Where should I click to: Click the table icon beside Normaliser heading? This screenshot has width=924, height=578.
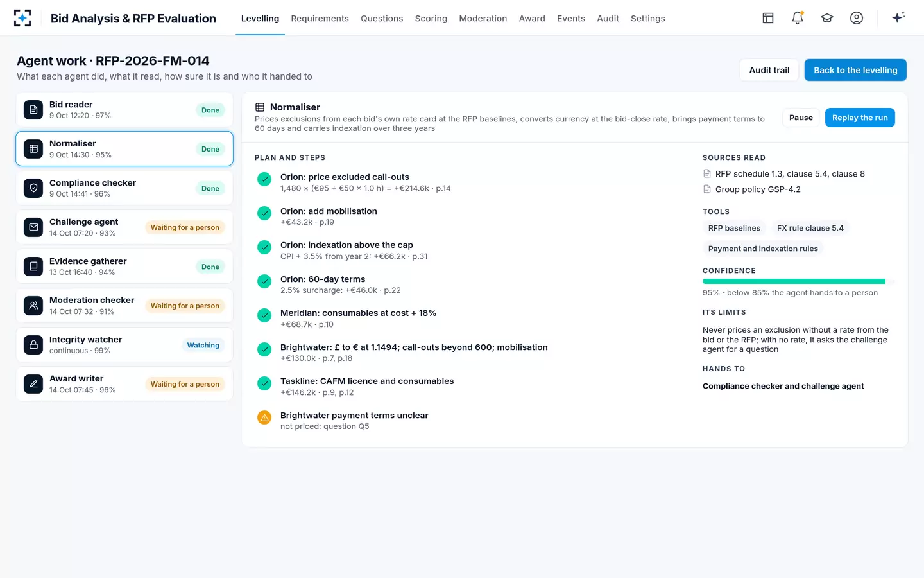click(x=260, y=107)
